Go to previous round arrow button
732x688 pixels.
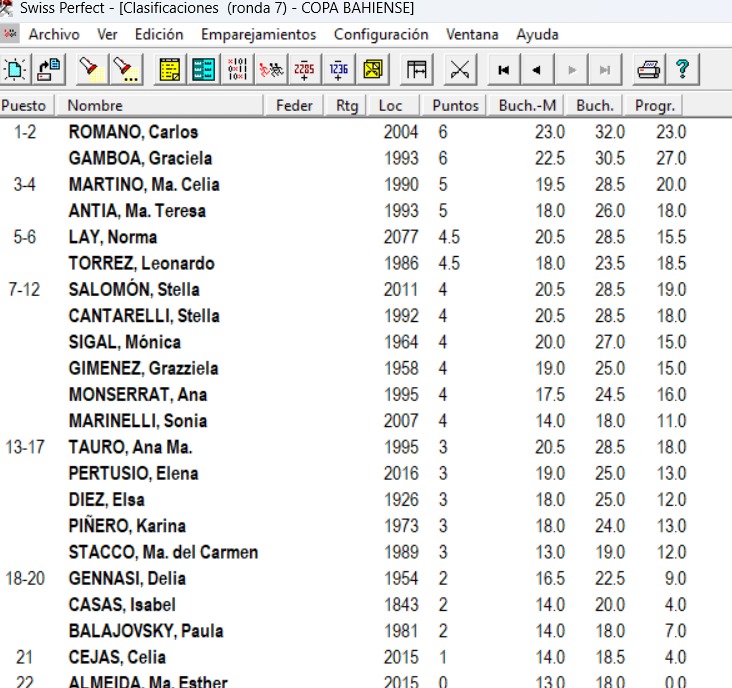point(538,69)
